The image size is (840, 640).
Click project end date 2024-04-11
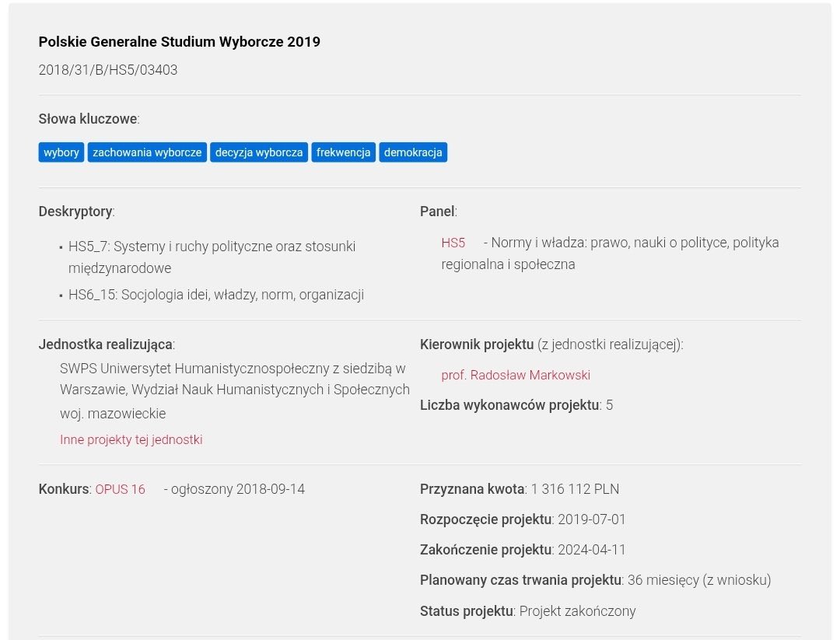[591, 550]
